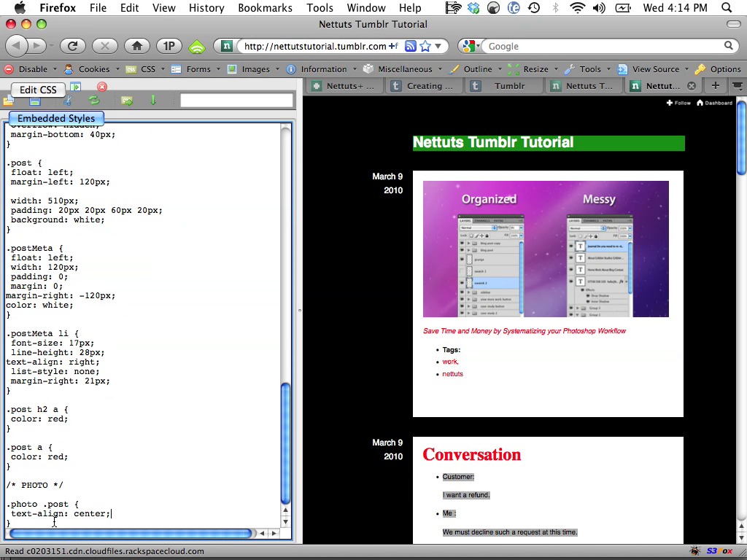
Task: Click Organized vs Messy photo thumbnail
Action: (546, 249)
